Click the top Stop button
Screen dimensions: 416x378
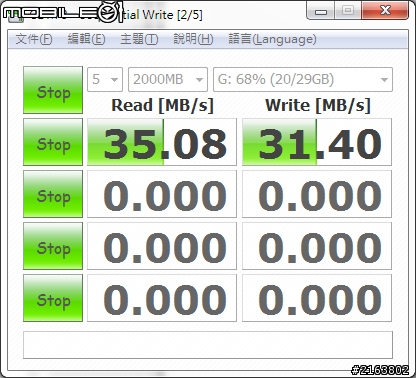pyautogui.click(x=53, y=90)
